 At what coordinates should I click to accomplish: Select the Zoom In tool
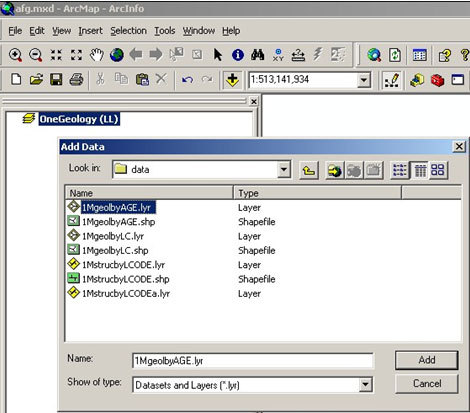[16, 55]
